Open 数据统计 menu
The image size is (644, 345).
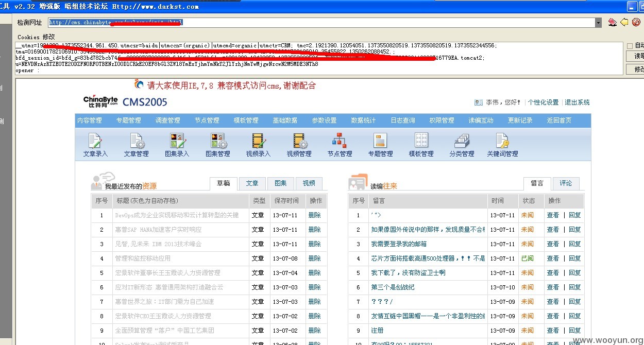(364, 120)
